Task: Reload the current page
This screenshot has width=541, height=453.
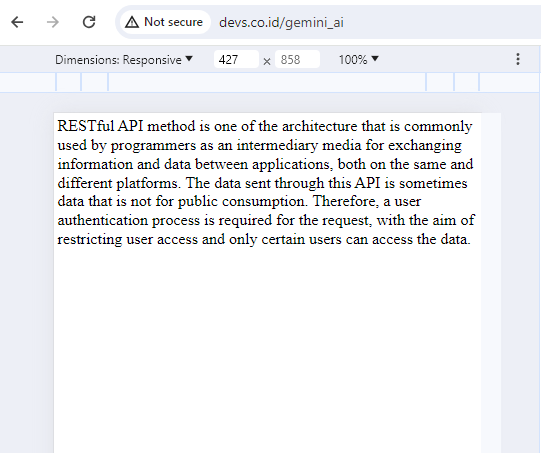Action: 89,22
